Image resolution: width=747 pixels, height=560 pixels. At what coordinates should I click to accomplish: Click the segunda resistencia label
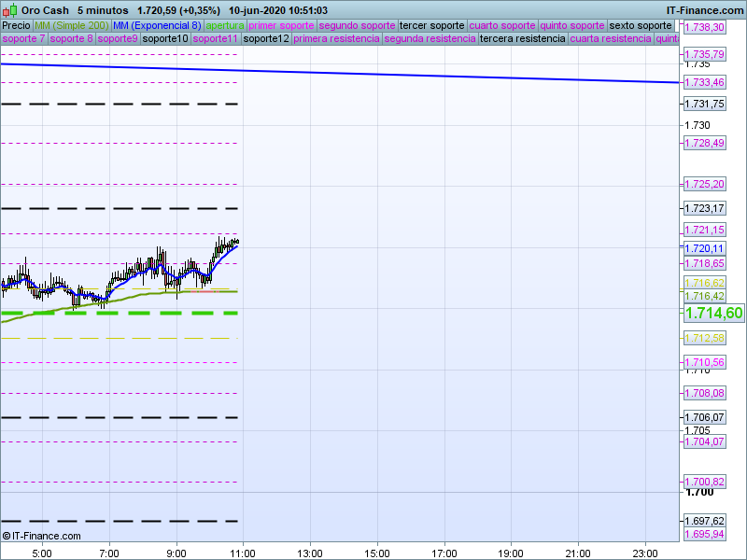430,38
